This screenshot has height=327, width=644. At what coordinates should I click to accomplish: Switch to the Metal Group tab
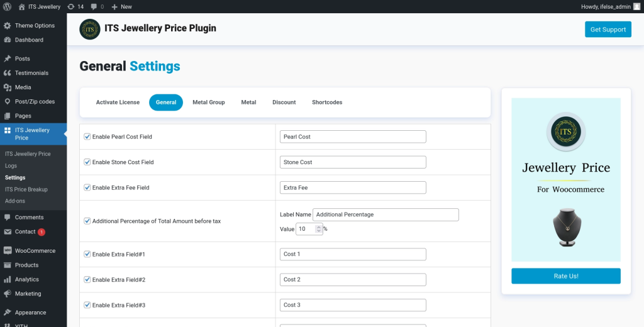coord(208,103)
